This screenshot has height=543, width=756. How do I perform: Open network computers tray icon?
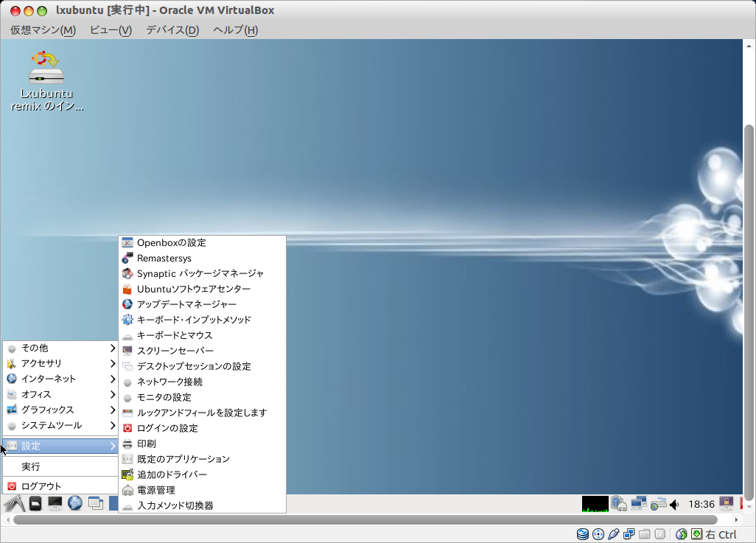pyautogui.click(x=639, y=504)
